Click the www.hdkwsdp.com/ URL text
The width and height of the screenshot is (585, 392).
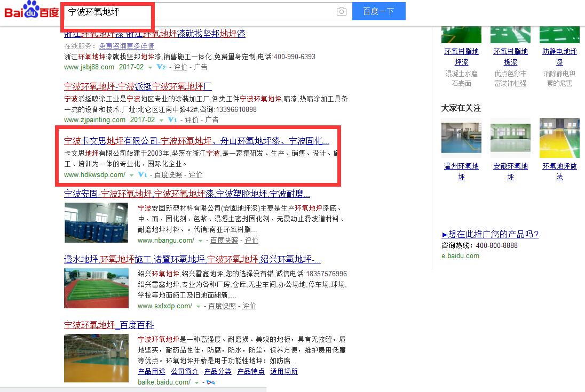(95, 174)
